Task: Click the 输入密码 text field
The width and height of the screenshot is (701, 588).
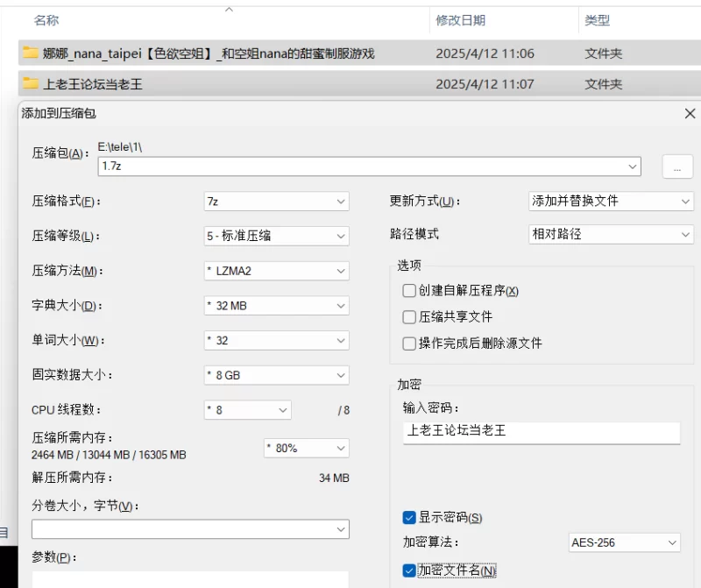Action: click(x=541, y=432)
